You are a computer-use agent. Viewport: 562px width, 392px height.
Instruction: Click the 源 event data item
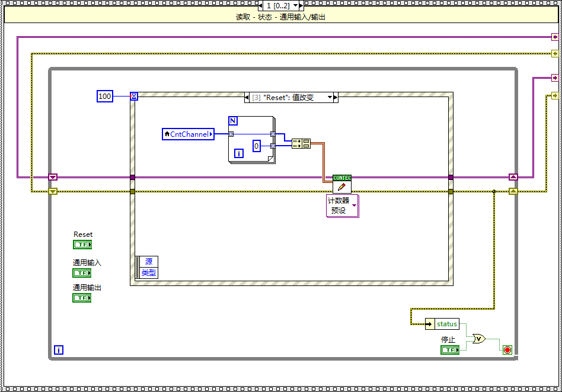tap(148, 262)
